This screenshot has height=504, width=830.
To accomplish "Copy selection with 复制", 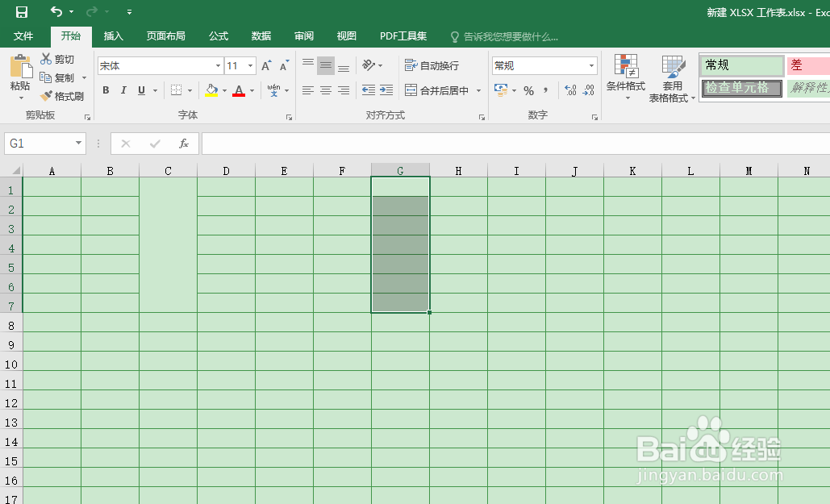I will (x=57, y=77).
